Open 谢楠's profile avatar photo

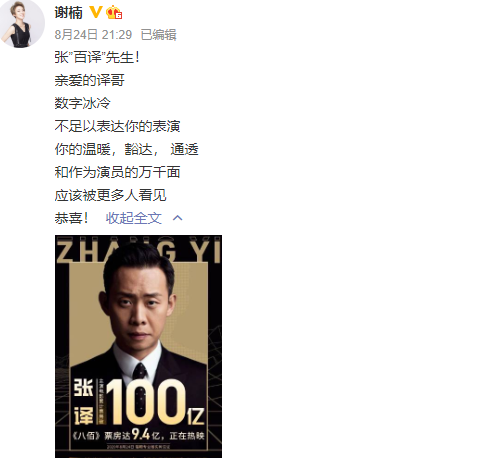pyautogui.click(x=22, y=24)
